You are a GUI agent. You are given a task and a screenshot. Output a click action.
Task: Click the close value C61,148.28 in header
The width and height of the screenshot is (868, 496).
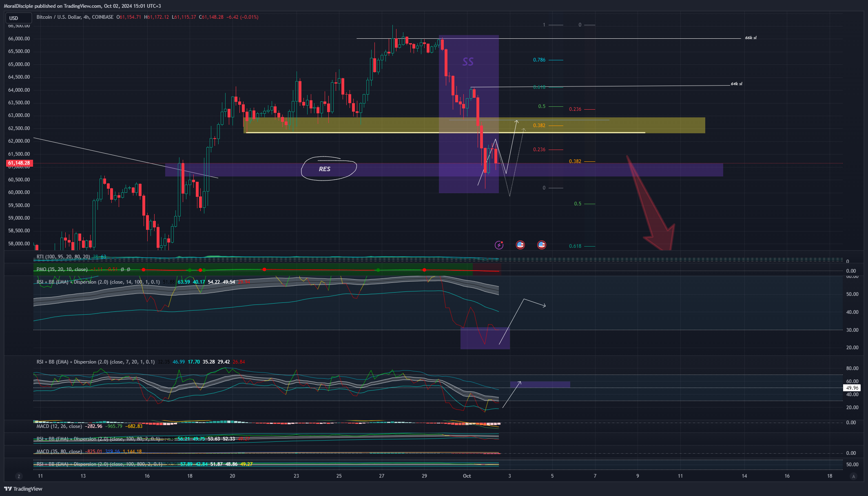coord(211,17)
